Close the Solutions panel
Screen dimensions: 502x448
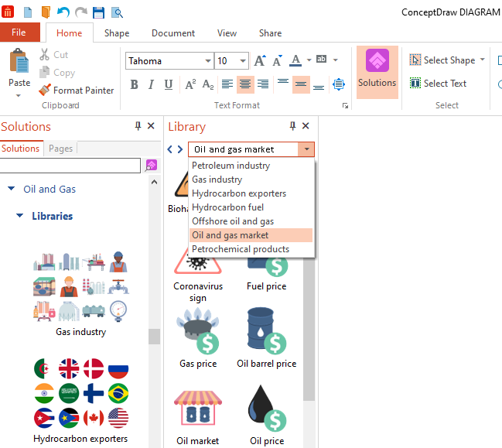pyautogui.click(x=151, y=126)
